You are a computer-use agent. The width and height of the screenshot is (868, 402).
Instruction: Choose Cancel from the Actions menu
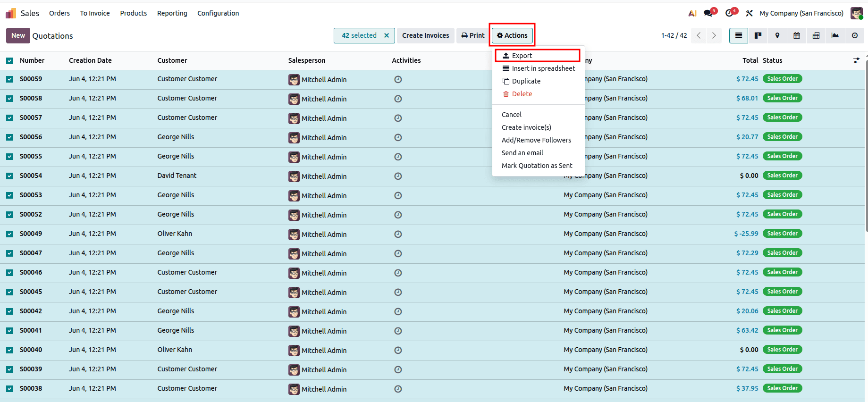coord(539,115)
